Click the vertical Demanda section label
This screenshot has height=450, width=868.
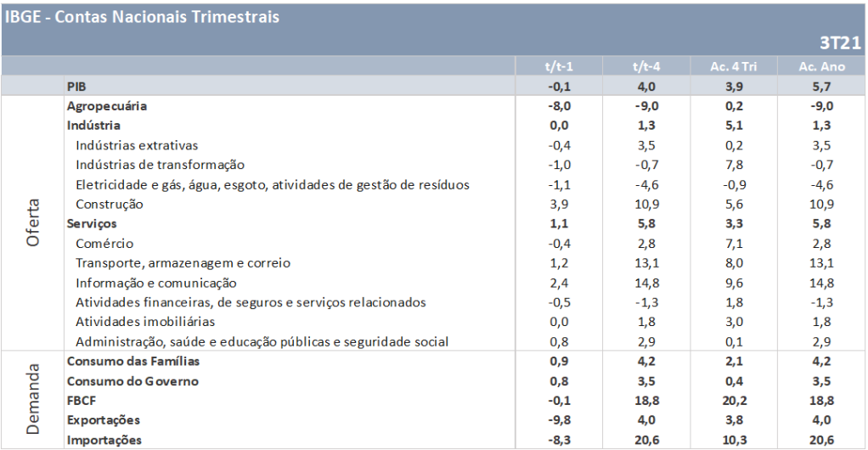coord(32,399)
